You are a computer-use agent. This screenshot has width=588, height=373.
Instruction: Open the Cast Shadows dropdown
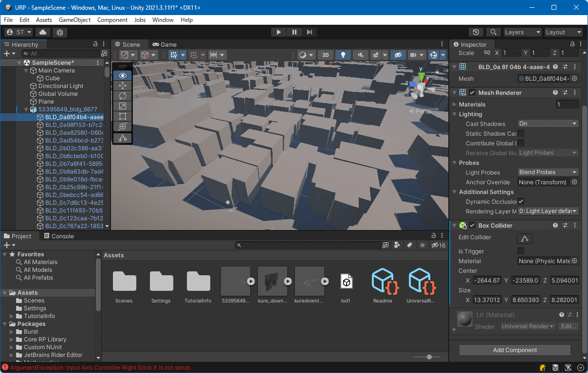tap(548, 124)
